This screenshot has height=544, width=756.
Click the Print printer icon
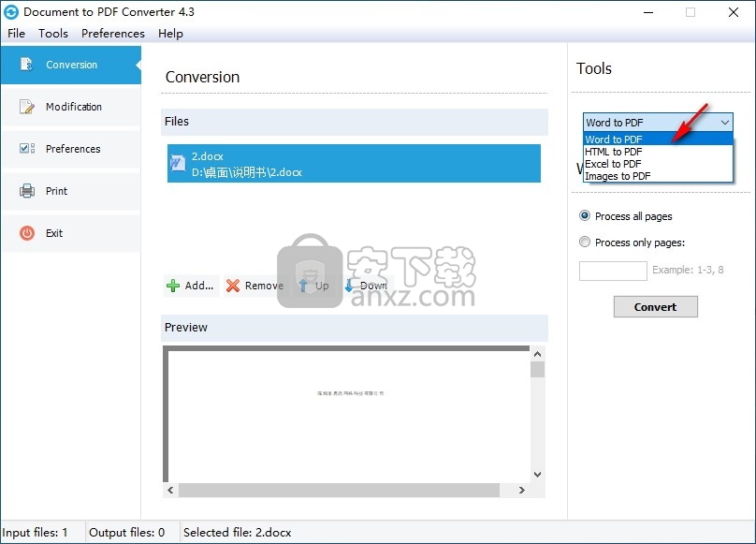(x=27, y=191)
